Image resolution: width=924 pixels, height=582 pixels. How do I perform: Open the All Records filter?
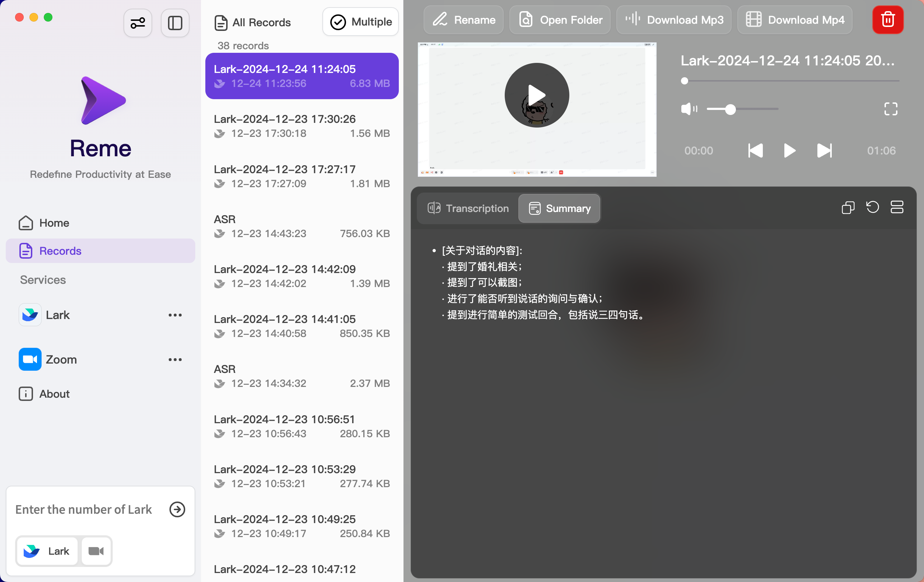pos(252,23)
